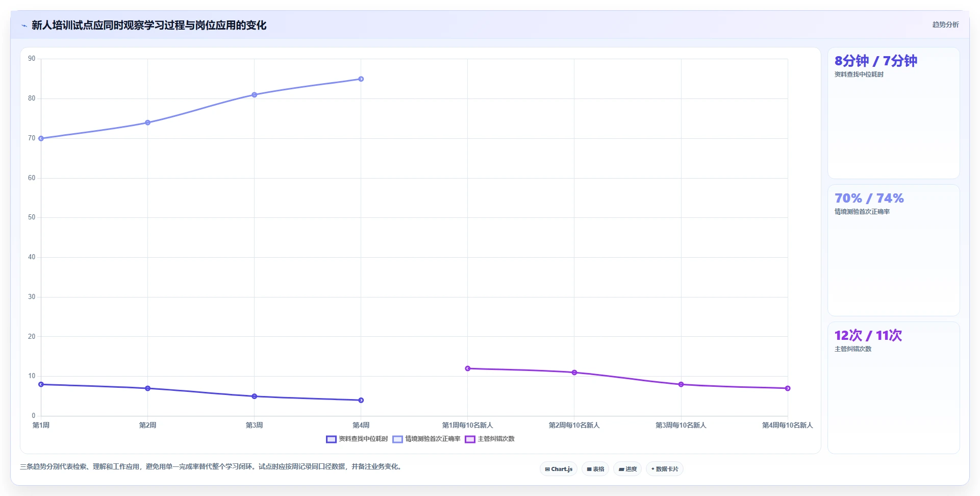Click the 主管纠错次数 card caption
980x496 pixels.
853,349
